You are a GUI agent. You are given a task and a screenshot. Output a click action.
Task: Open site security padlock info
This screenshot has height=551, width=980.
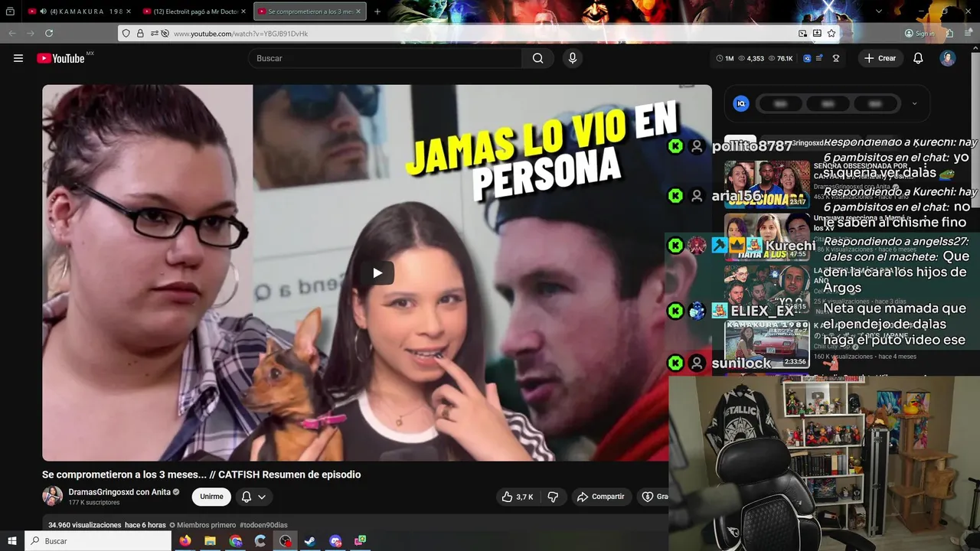coord(140,34)
